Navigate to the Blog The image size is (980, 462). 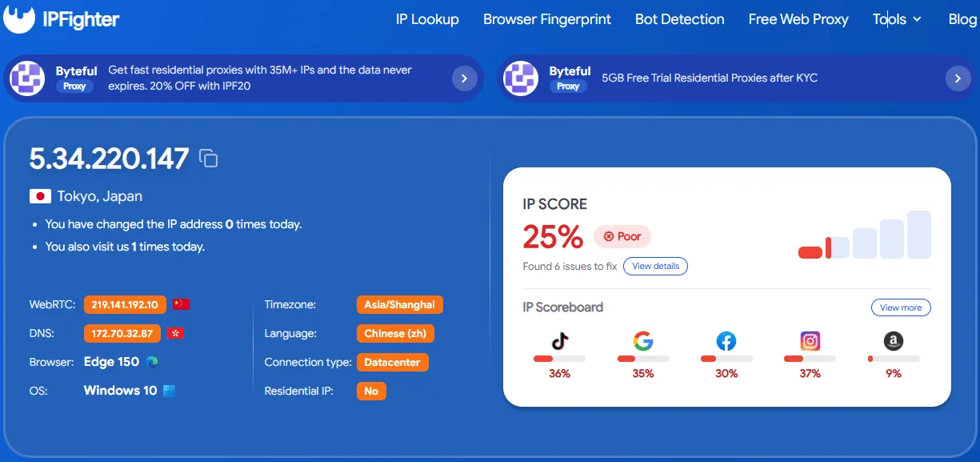pos(962,19)
